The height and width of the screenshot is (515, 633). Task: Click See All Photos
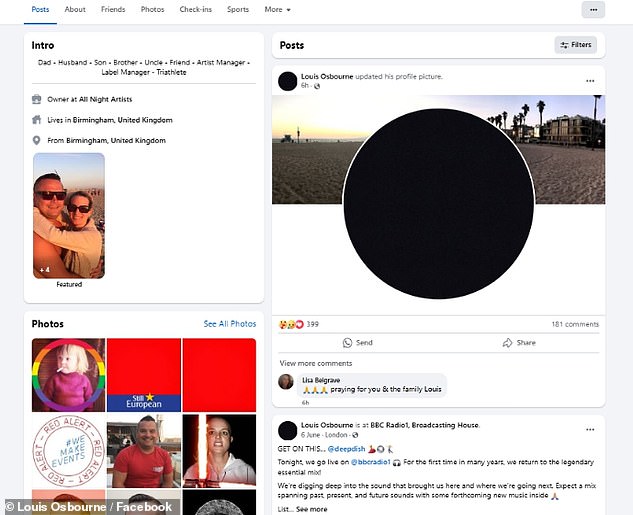(x=230, y=324)
